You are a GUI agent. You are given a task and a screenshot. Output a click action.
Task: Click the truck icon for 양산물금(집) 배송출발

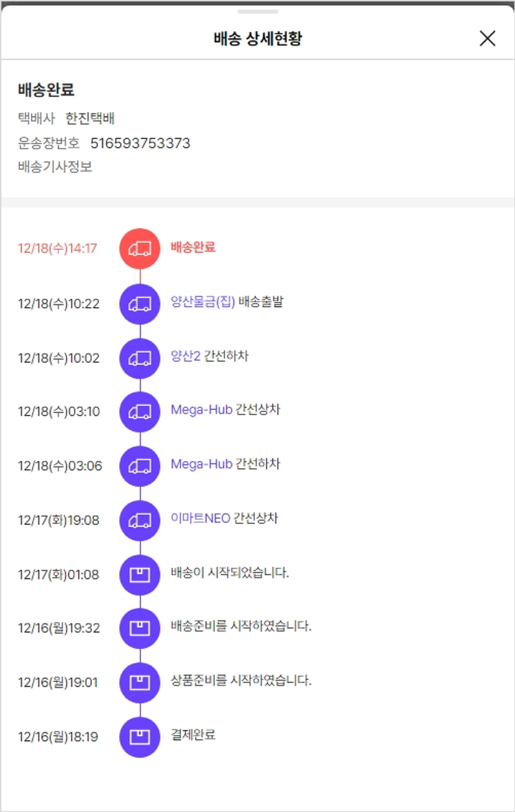click(140, 304)
